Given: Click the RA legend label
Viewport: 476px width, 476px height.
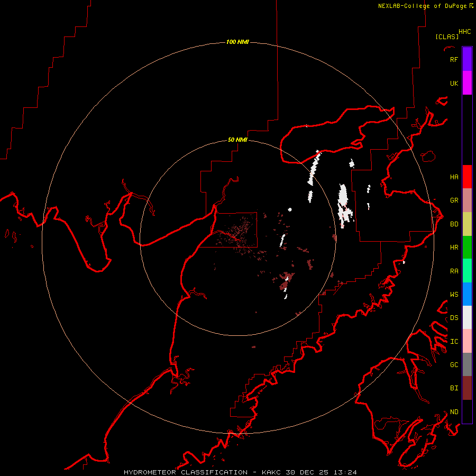Looking at the screenshot, I should (454, 271).
